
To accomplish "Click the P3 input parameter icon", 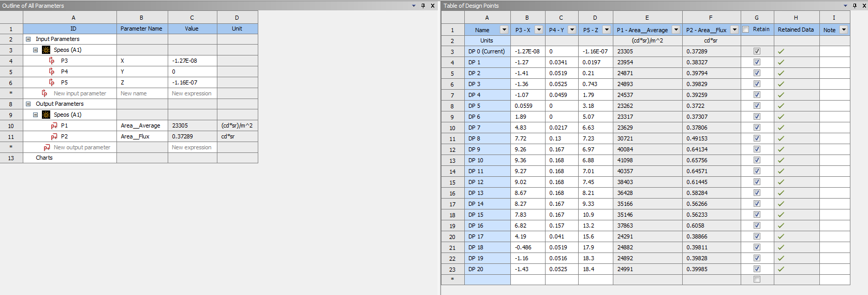I will [52, 61].
